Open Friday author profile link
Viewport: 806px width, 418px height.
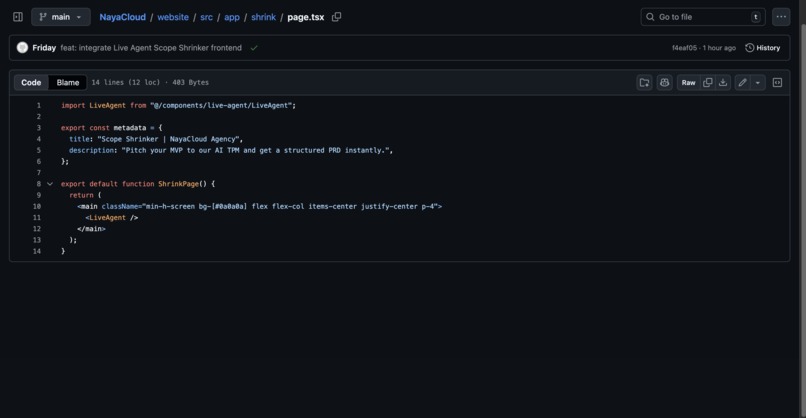pyautogui.click(x=44, y=48)
